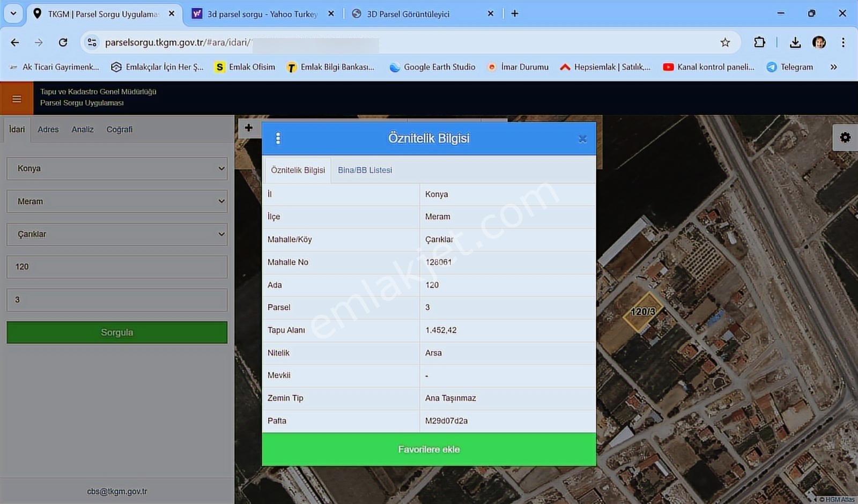
Task: Open Ak Ticari Gayrimenk... bookmark
Action: [x=54, y=67]
